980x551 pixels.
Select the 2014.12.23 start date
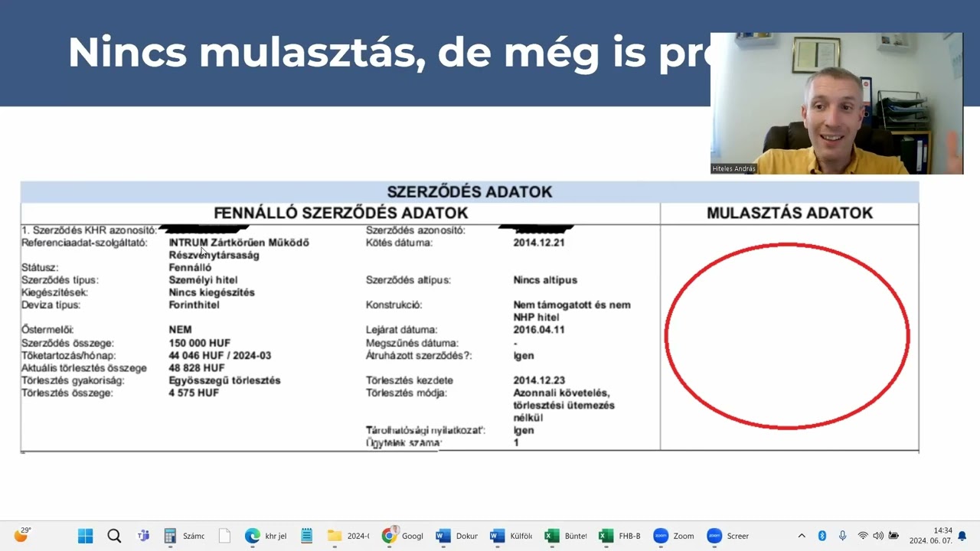point(539,380)
